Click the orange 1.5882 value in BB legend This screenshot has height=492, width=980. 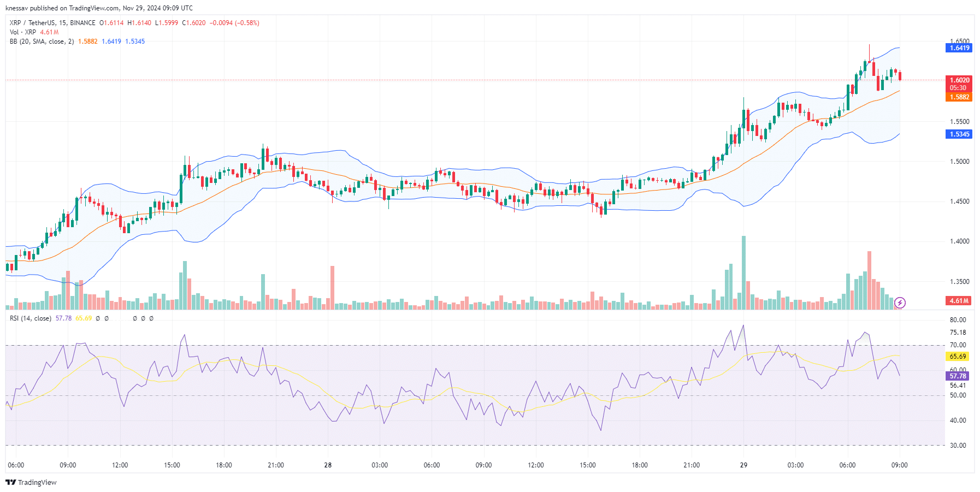88,42
